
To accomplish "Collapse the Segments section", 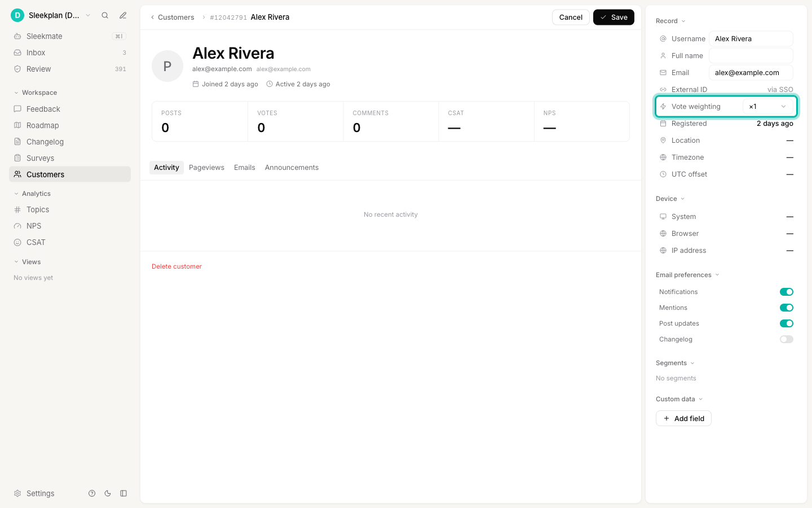I will 676,363.
